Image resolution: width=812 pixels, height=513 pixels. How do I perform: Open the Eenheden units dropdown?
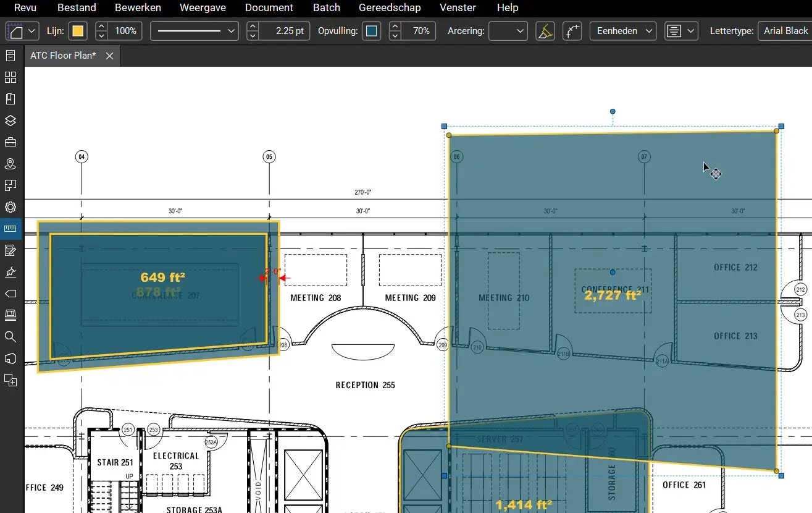pos(623,31)
